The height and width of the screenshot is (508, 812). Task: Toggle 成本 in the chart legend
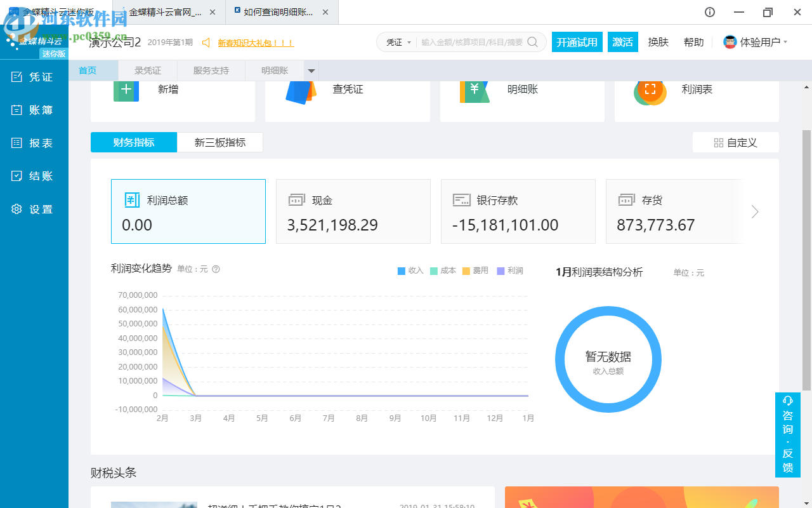[443, 270]
